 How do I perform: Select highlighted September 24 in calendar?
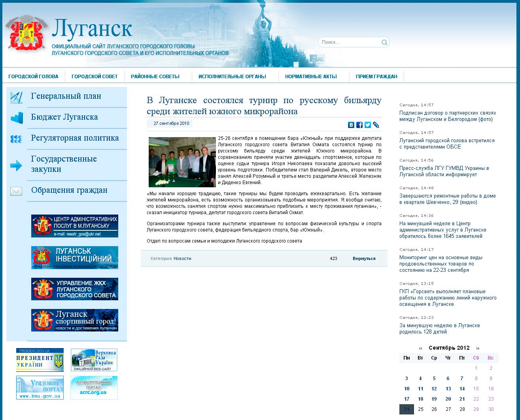tap(407, 409)
